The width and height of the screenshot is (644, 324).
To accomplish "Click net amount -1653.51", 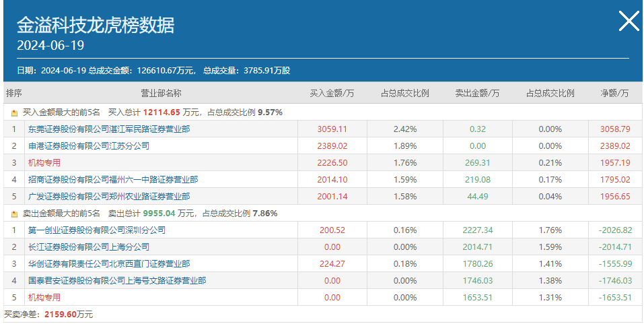I will 615,297.
